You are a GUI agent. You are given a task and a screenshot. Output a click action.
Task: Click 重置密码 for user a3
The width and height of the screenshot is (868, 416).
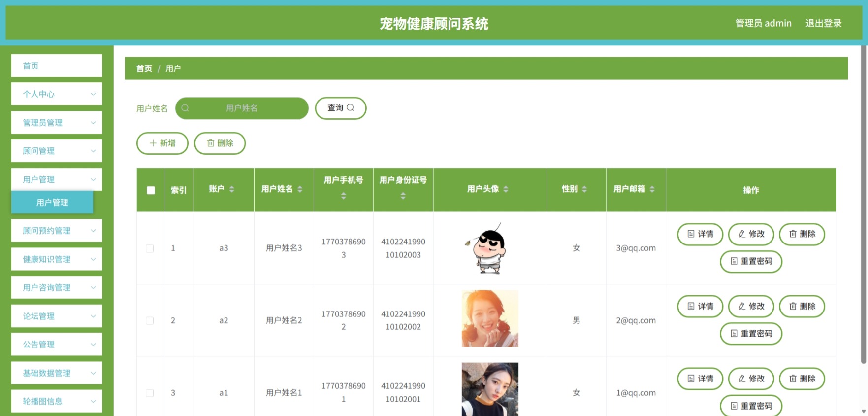[751, 261]
